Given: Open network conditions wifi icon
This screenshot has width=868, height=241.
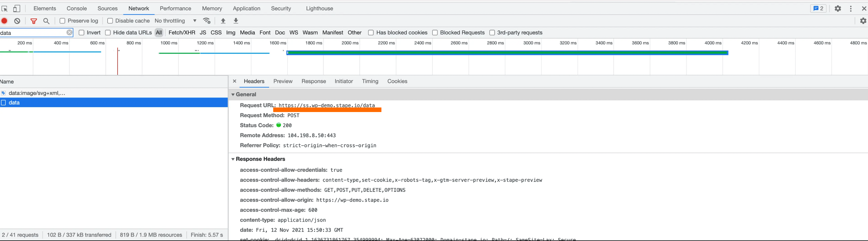Looking at the screenshot, I should point(207,21).
